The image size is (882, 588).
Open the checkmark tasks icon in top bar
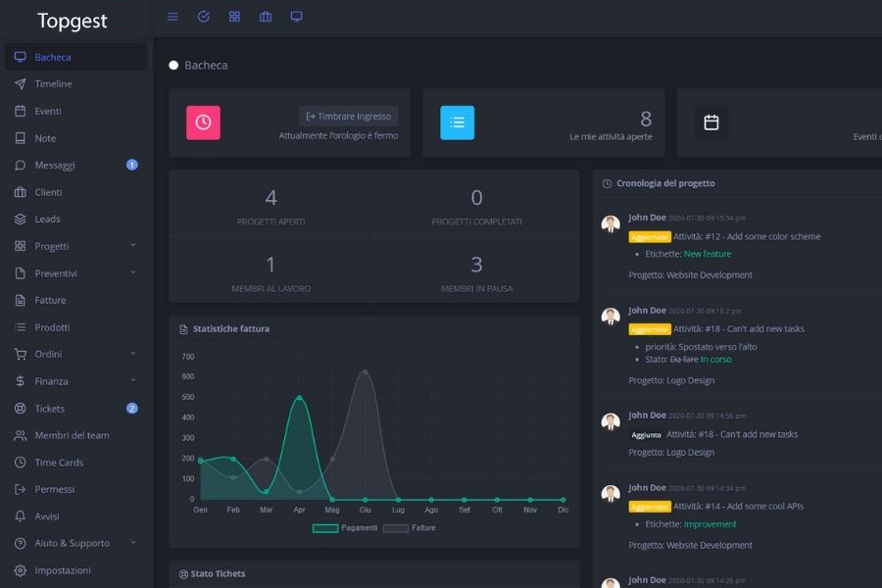(204, 17)
